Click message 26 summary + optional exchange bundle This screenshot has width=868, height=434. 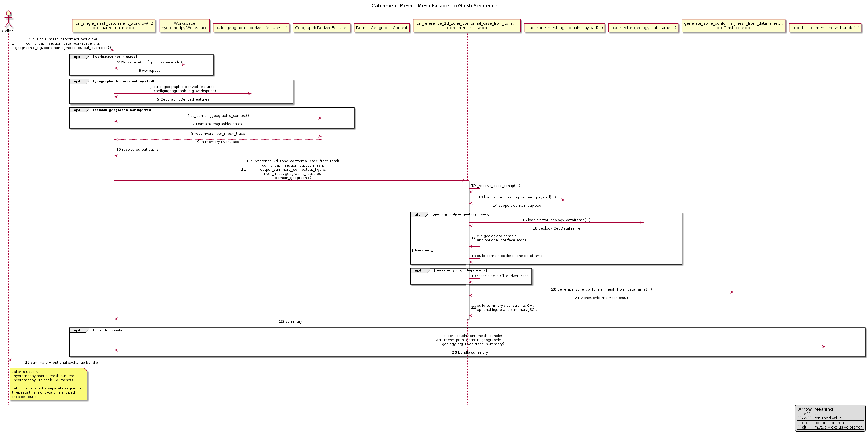tap(61, 363)
